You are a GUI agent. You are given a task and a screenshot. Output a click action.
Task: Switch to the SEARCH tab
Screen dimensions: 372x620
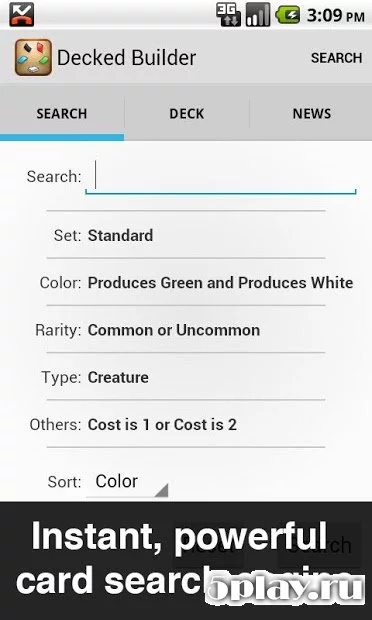click(x=62, y=114)
